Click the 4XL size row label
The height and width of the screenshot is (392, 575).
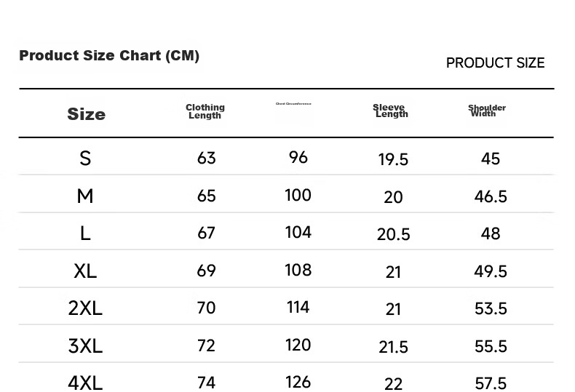[x=85, y=383]
